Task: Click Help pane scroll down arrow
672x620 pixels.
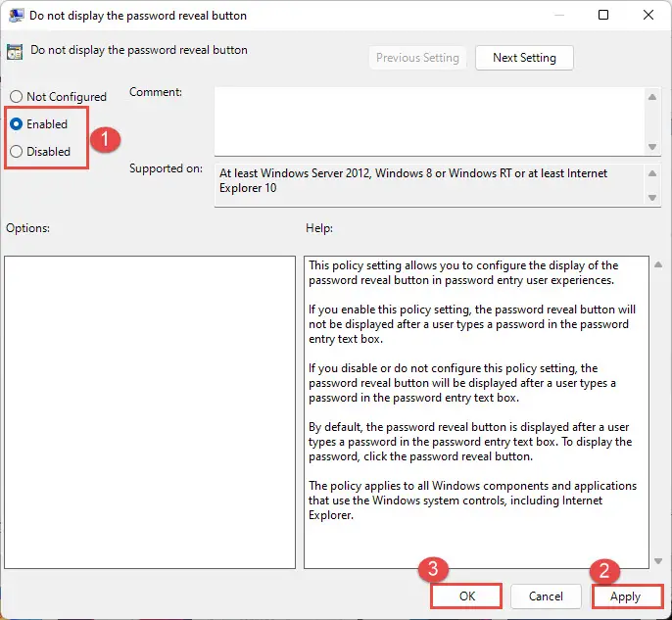Action: (658, 561)
